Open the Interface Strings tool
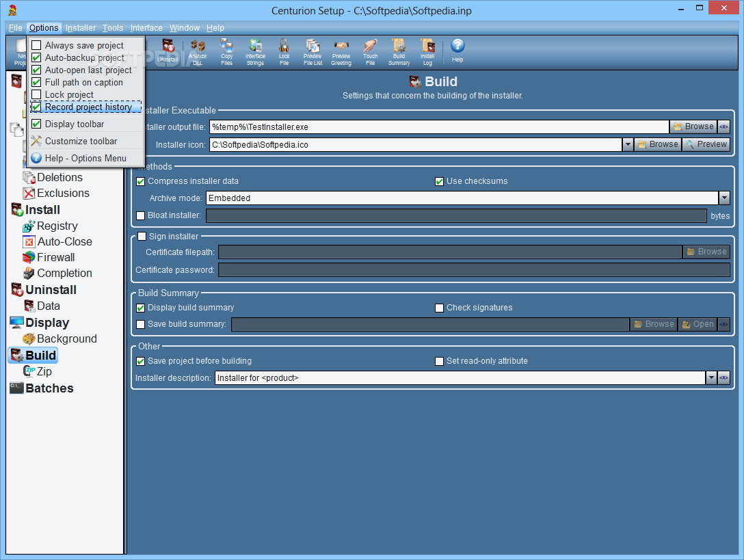The image size is (744, 560). pos(255,52)
